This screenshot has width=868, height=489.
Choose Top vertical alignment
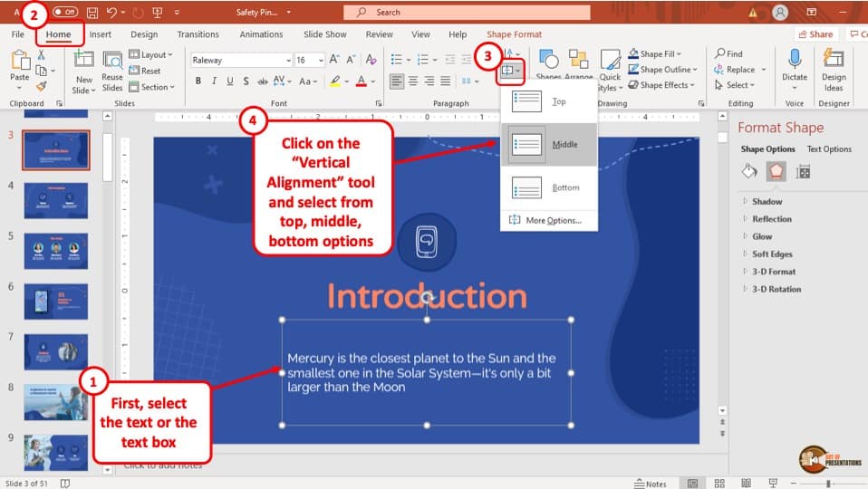tap(548, 101)
